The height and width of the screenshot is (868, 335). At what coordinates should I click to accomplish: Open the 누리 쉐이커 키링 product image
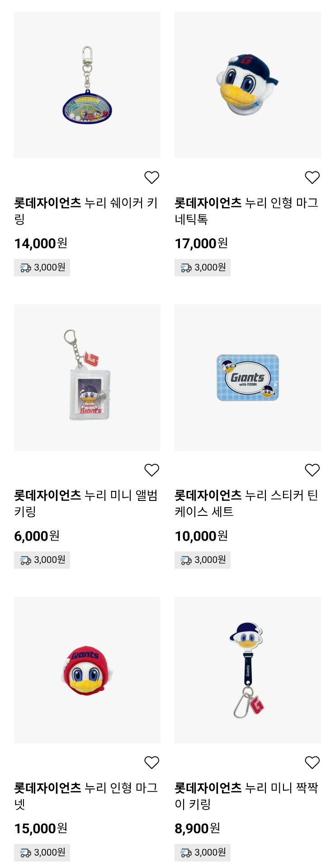[x=87, y=85]
